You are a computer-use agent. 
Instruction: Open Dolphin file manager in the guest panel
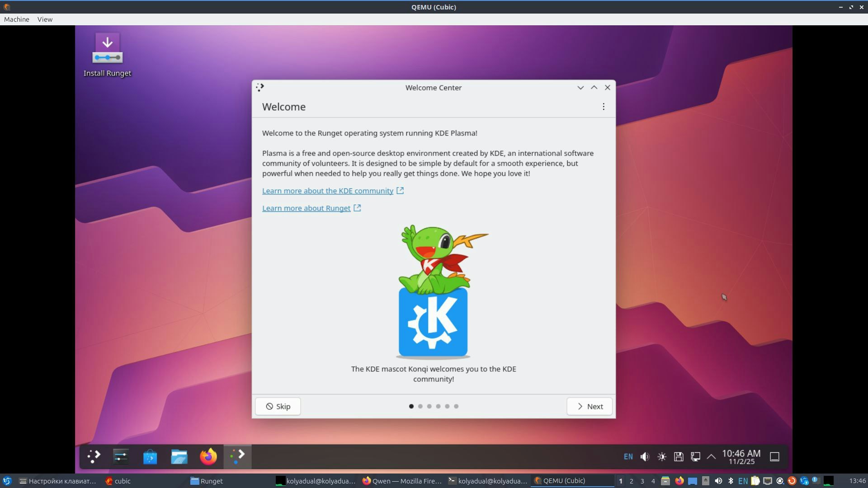[179, 457]
